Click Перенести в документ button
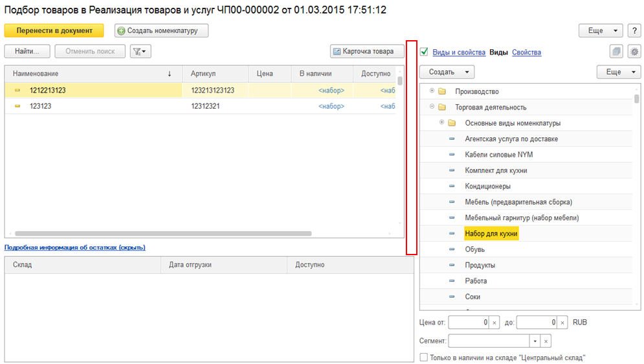Image resolution: width=644 pixels, height=364 pixels. pos(54,30)
